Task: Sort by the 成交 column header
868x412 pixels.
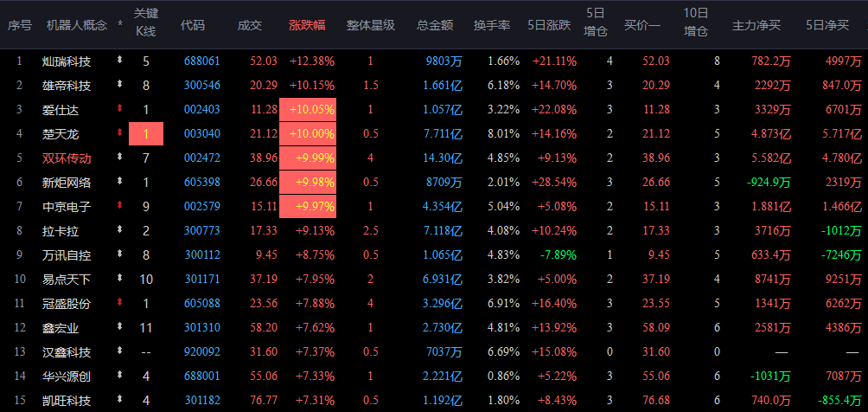Action: [x=250, y=25]
